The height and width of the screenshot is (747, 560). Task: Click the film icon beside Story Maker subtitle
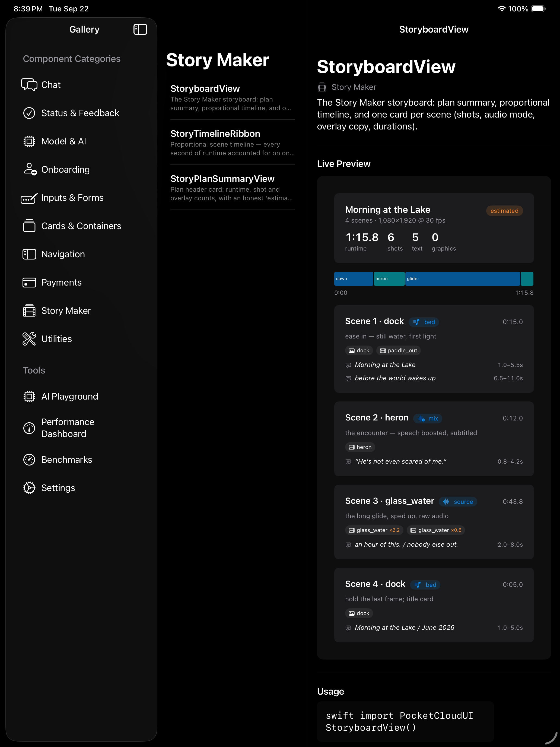(322, 87)
